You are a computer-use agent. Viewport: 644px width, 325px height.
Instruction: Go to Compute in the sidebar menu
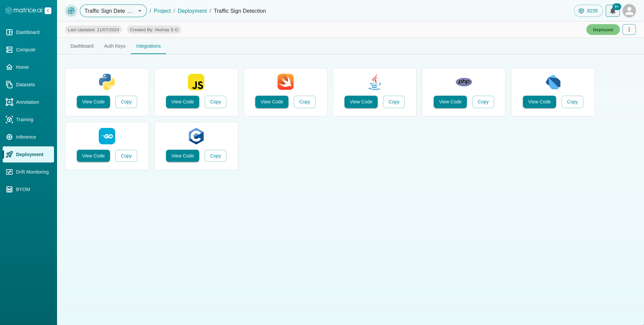(x=28, y=50)
